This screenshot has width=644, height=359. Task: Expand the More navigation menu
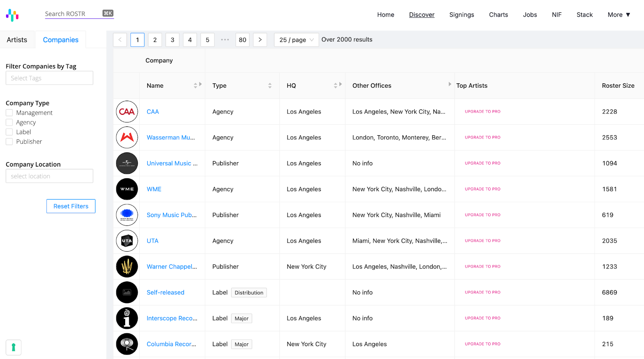[x=619, y=15]
